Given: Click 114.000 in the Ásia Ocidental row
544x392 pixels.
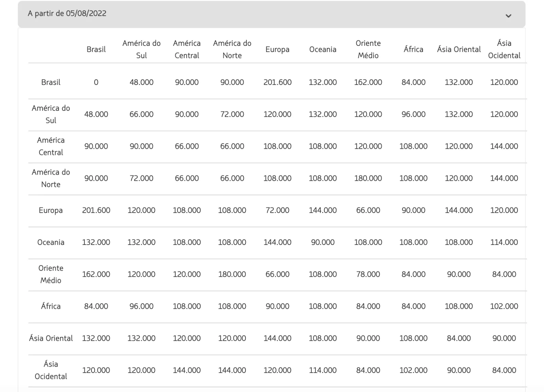Looking at the screenshot, I should [x=323, y=370].
